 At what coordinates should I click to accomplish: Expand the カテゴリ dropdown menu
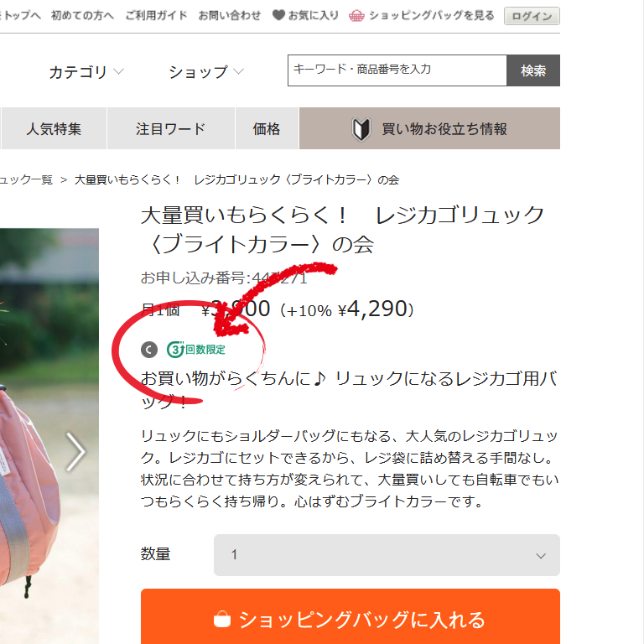tap(86, 72)
